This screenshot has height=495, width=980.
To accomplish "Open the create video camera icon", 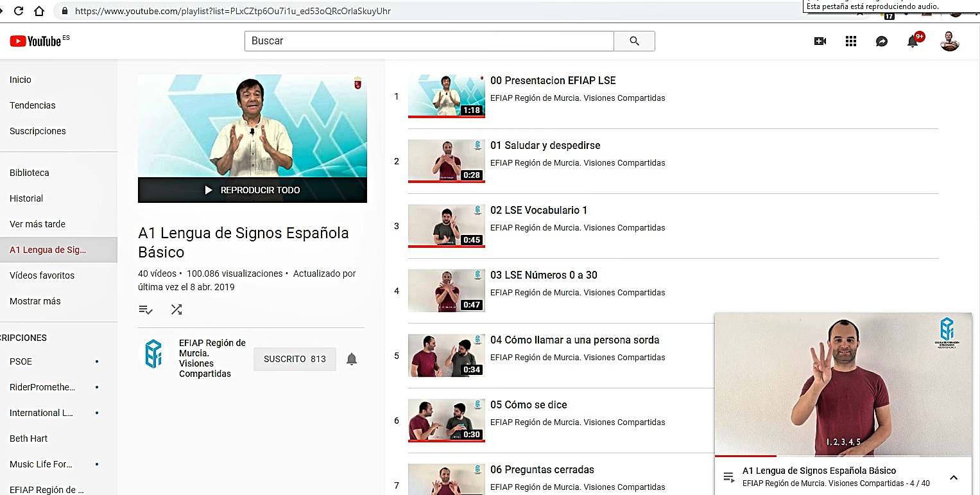I will point(820,41).
